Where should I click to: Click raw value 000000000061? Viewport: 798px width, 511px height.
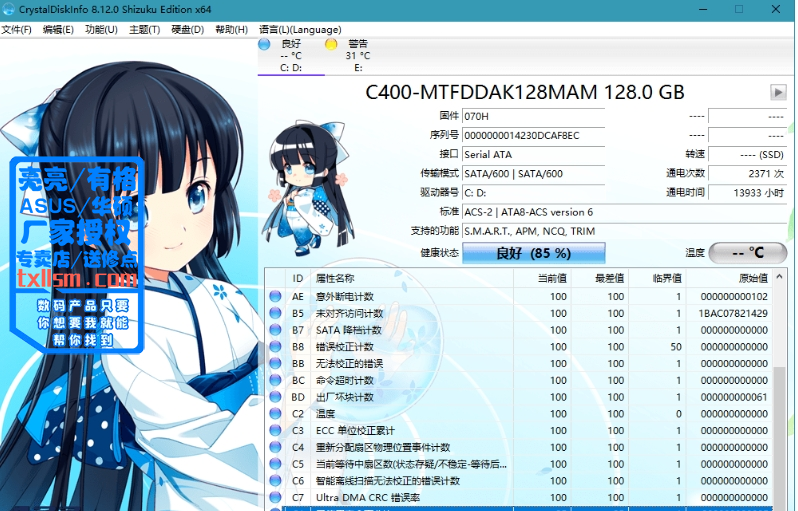click(x=734, y=398)
